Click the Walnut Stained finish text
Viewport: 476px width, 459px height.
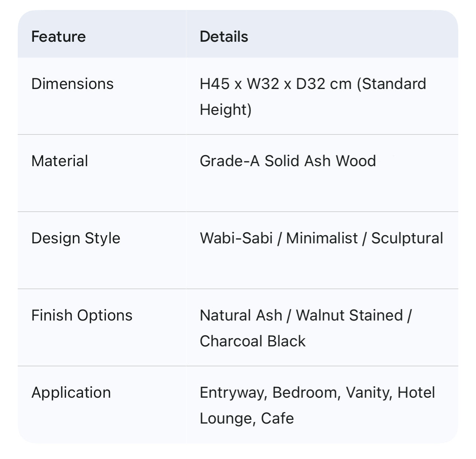349,315
